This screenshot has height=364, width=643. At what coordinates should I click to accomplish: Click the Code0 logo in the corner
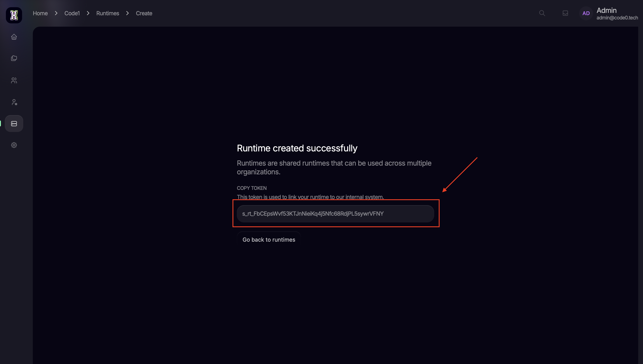click(x=14, y=15)
